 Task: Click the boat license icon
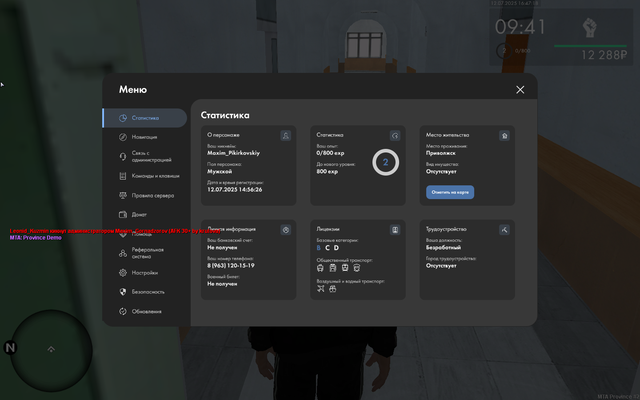click(333, 289)
